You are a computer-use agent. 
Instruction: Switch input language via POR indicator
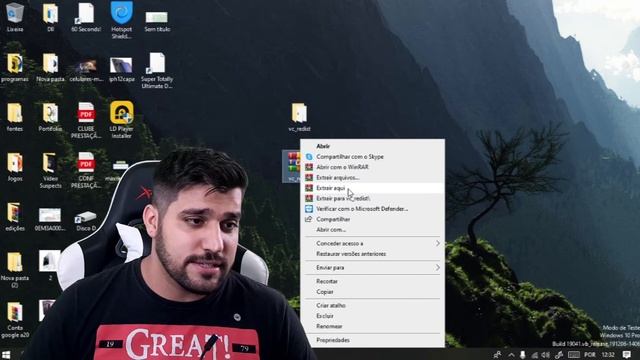pyautogui.click(x=589, y=355)
